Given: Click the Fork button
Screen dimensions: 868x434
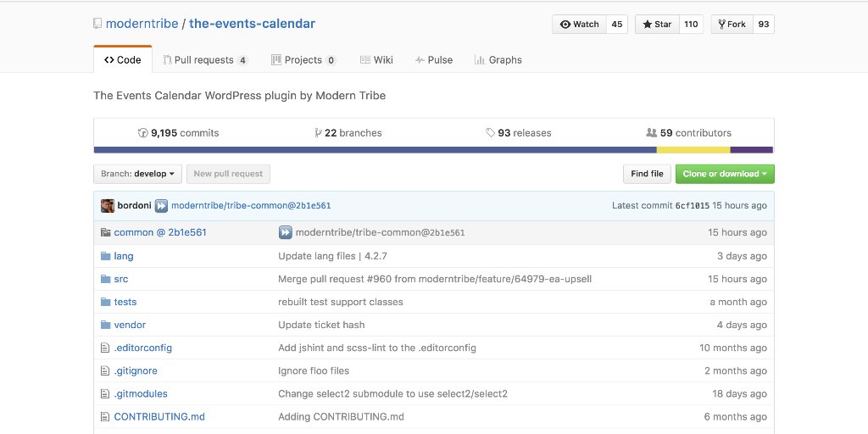Looking at the screenshot, I should pos(732,25).
